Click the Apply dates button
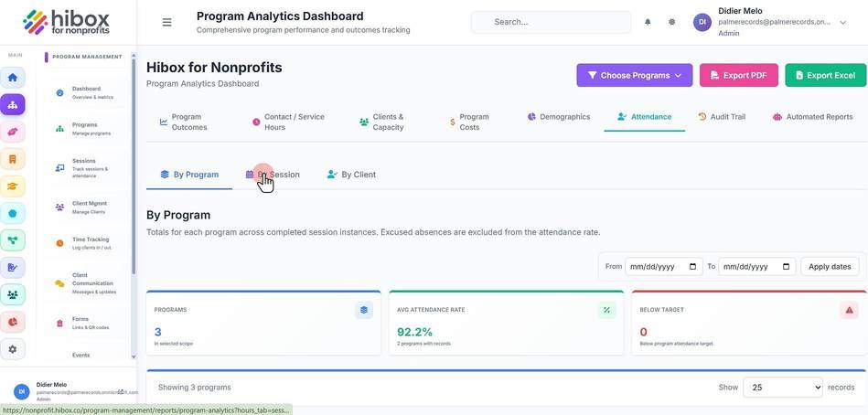 pos(830,267)
